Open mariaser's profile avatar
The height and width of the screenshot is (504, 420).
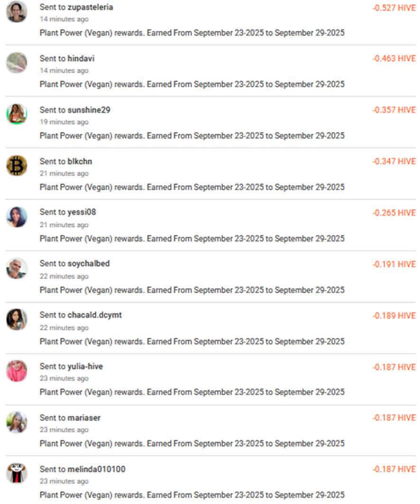click(17, 422)
